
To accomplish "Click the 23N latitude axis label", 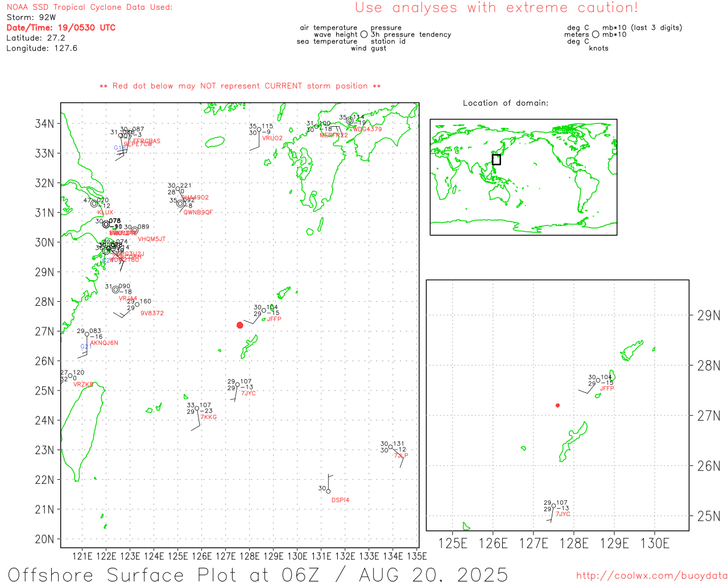I will (44, 450).
